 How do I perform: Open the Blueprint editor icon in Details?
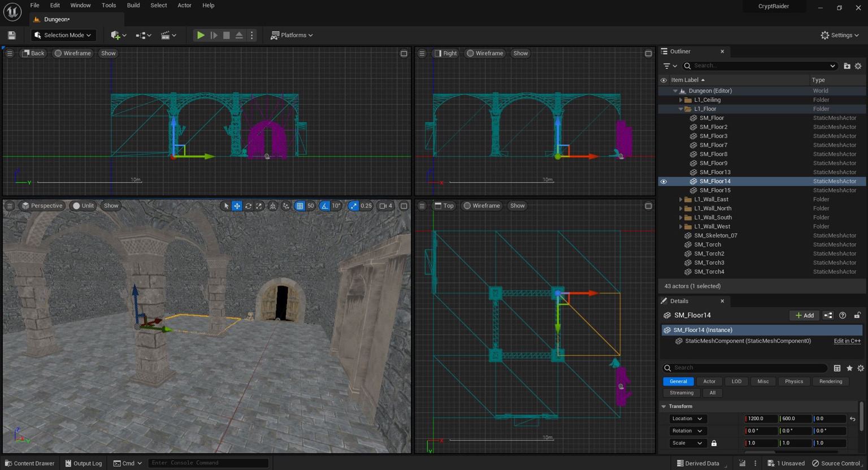click(828, 316)
